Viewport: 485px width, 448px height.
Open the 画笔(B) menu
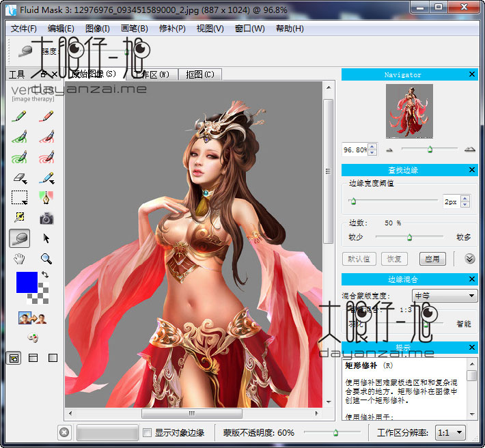[x=135, y=29]
